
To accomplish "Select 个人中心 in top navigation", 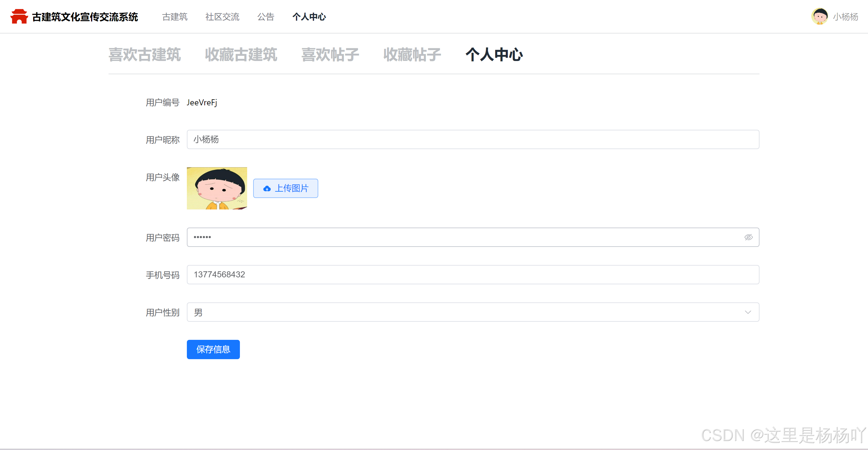I will click(309, 17).
